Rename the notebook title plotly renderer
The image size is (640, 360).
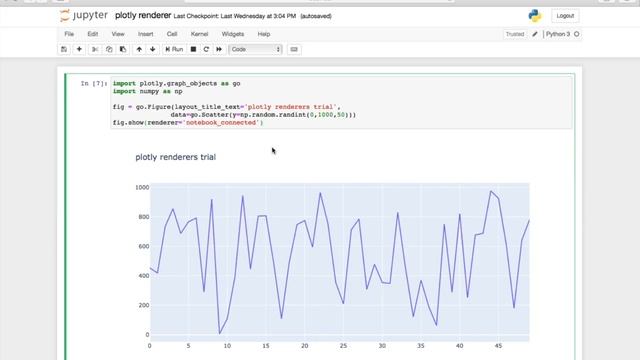143,16
